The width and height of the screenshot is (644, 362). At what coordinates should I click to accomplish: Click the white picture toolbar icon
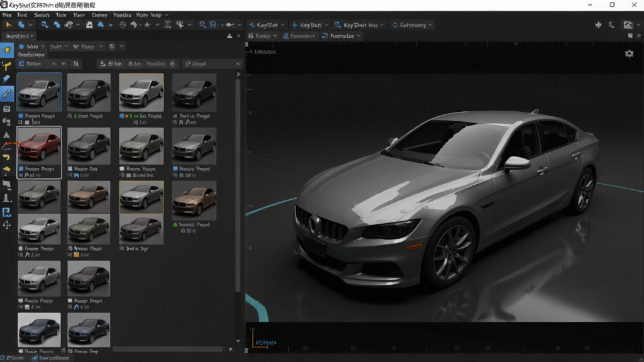pos(89,25)
